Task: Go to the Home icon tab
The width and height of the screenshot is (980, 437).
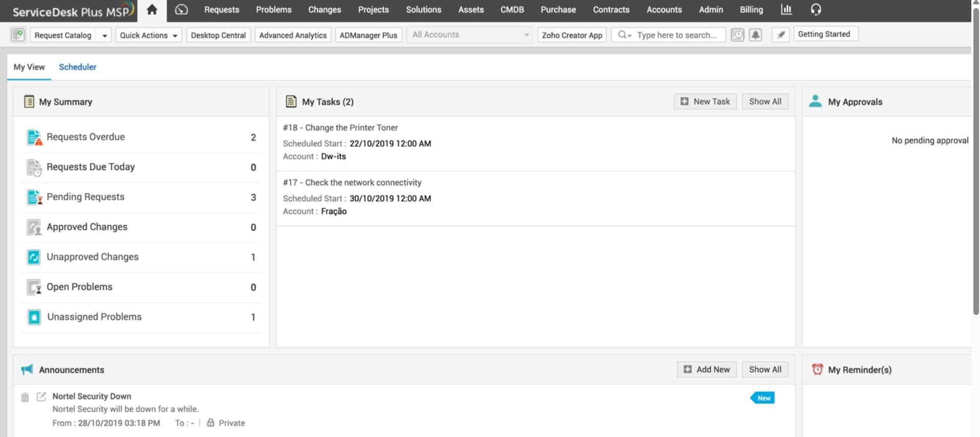Action: tap(152, 10)
